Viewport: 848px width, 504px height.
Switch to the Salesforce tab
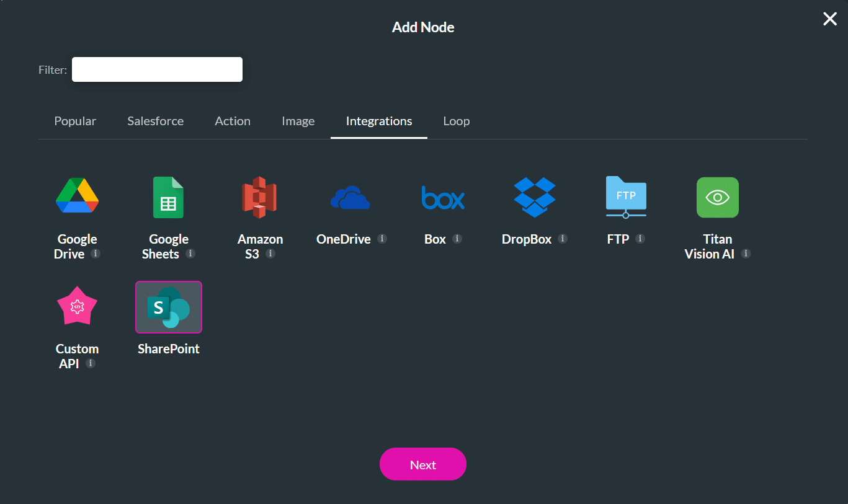coord(155,121)
